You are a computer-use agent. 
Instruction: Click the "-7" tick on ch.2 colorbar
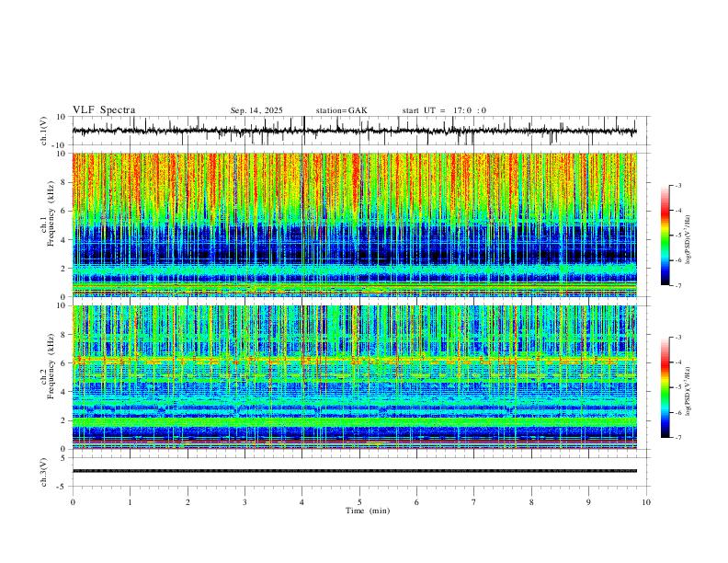678,438
